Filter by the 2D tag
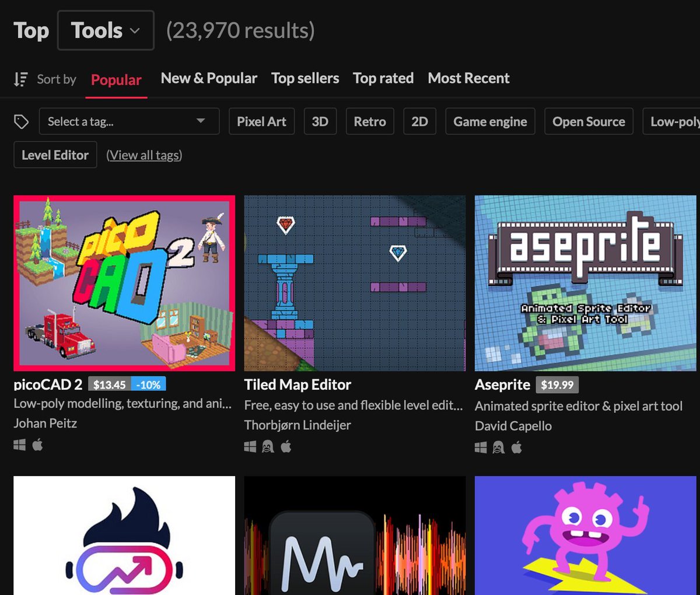Screen dimensions: 700x595 419,121
